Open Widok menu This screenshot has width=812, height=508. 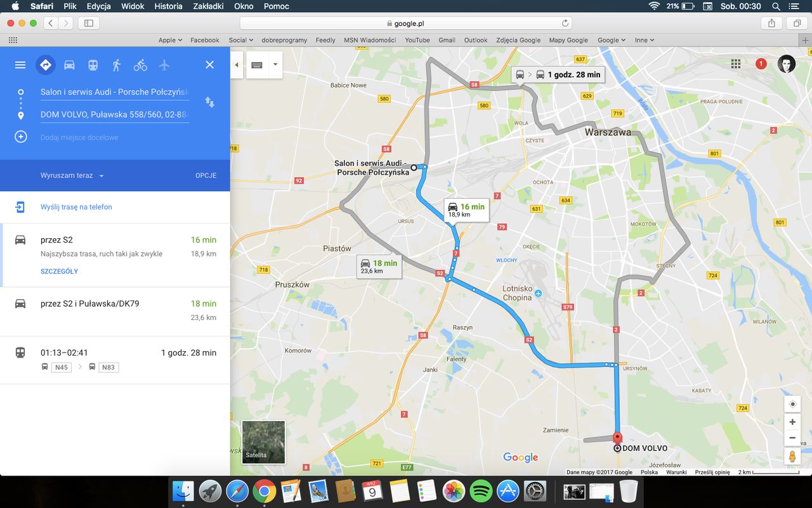[133, 6]
